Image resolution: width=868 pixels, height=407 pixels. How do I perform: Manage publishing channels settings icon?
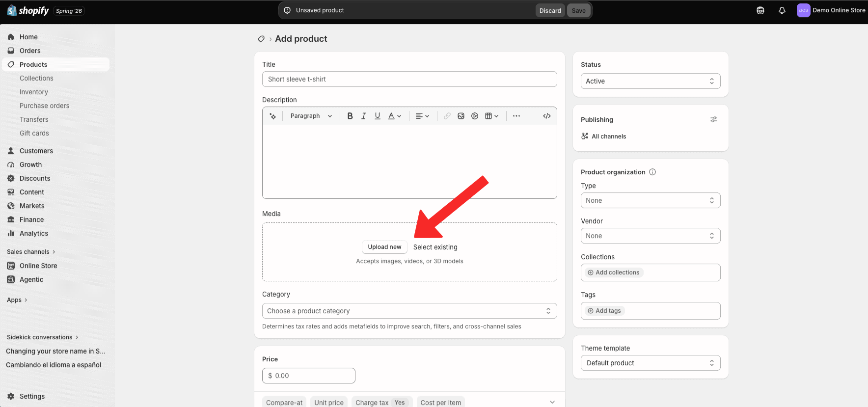714,119
